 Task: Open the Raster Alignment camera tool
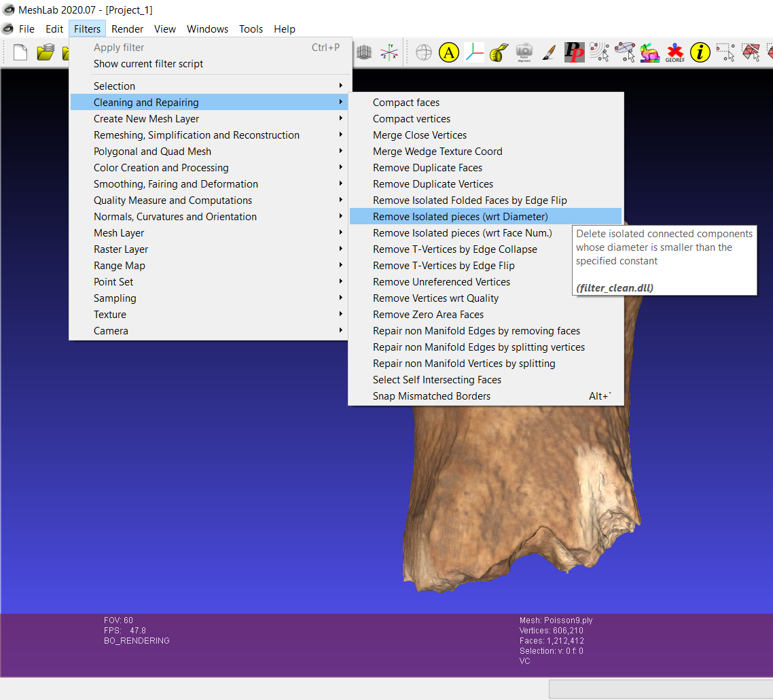pos(524,52)
